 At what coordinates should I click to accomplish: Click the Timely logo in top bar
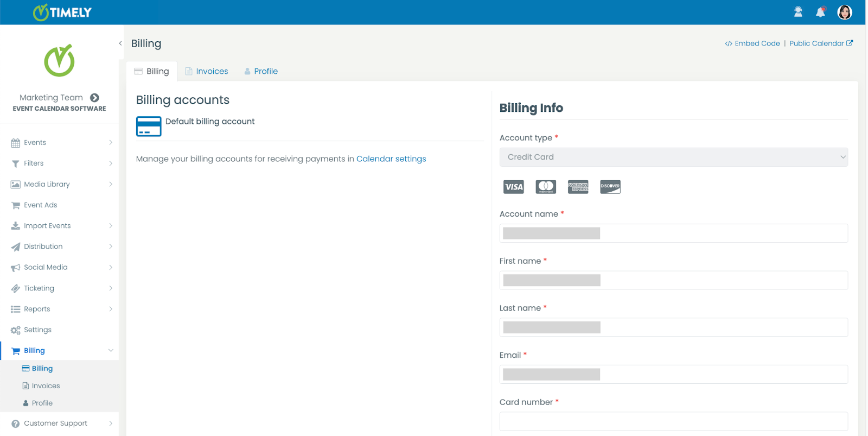pos(62,12)
